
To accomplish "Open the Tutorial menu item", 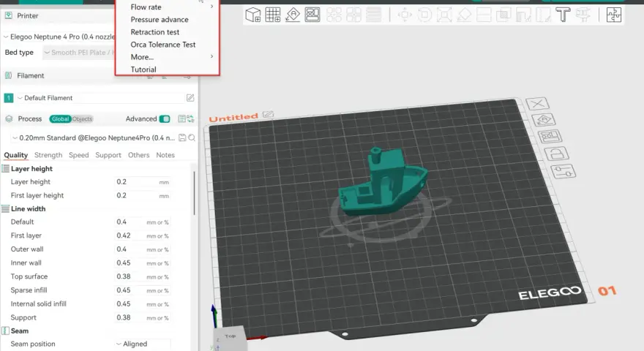I will click(143, 69).
